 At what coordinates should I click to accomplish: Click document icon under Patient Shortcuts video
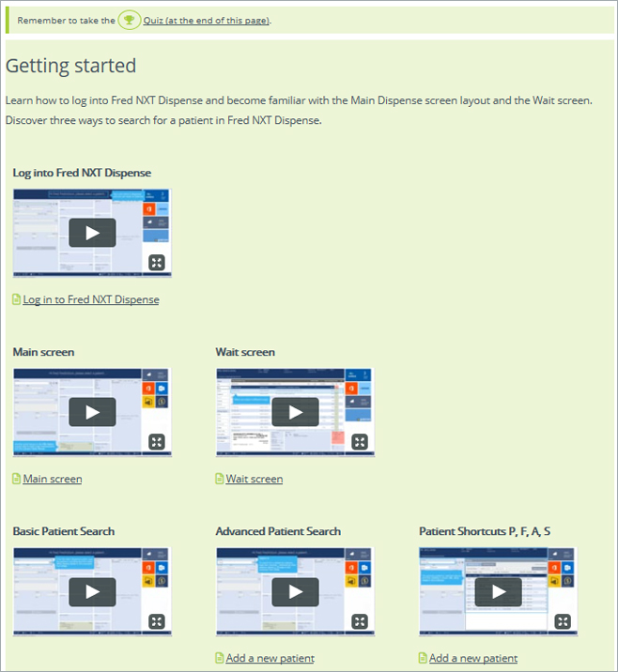click(423, 657)
